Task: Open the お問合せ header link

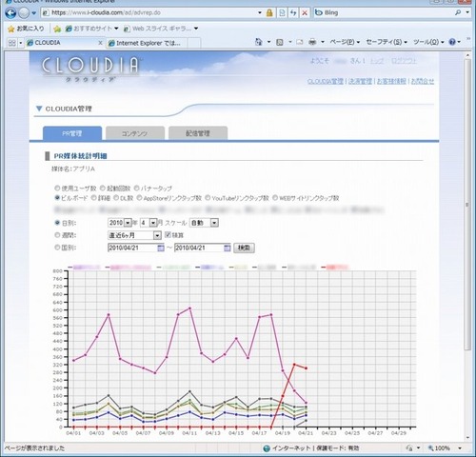Action: point(423,81)
